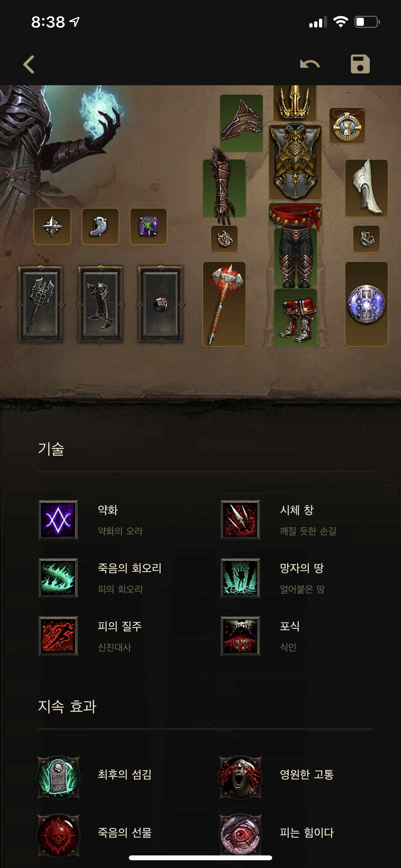This screenshot has height=868, width=401.
Task: Open the scythe weapon equipment slot
Action: coord(224,304)
